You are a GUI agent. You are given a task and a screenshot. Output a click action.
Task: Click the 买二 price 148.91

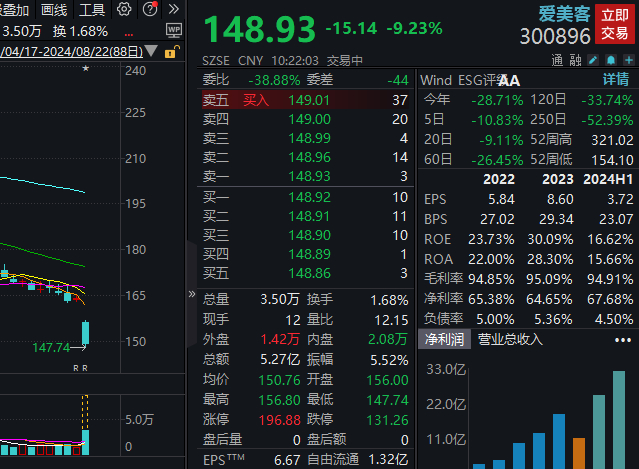tap(309, 216)
